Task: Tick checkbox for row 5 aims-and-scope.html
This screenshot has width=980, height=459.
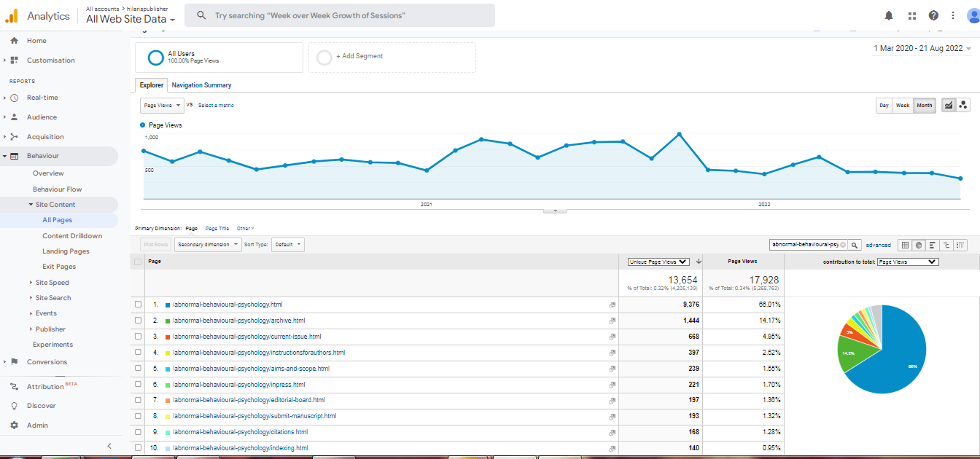Action: tap(139, 369)
